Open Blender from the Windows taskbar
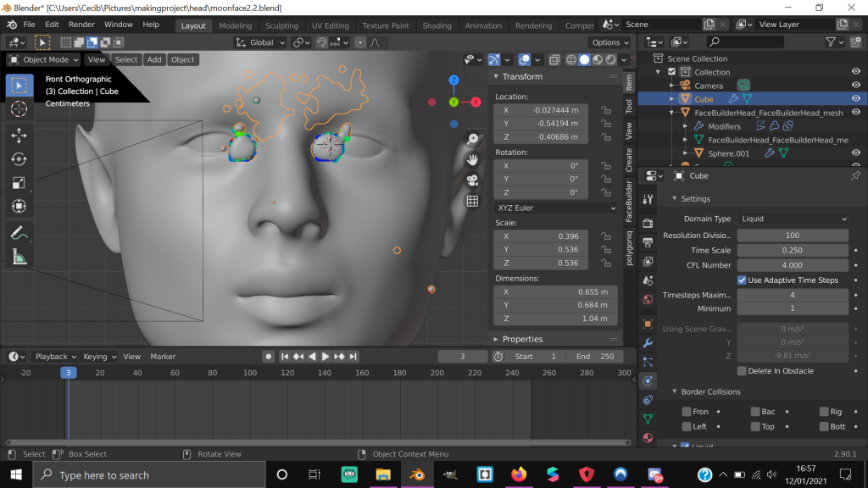This screenshot has height=488, width=868. pyautogui.click(x=417, y=474)
